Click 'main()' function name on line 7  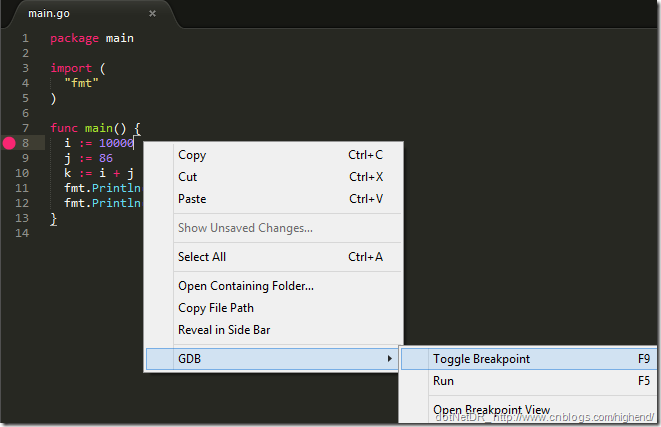point(105,128)
